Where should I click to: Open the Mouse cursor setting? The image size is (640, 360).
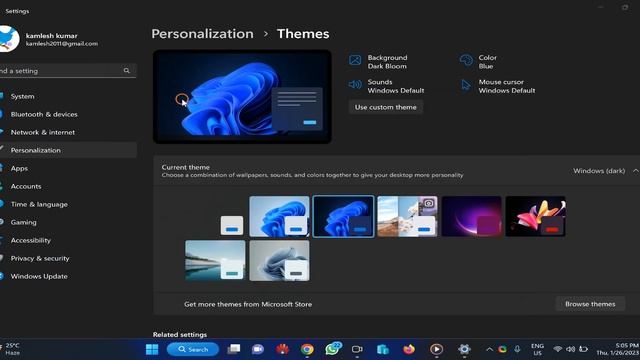[498, 86]
